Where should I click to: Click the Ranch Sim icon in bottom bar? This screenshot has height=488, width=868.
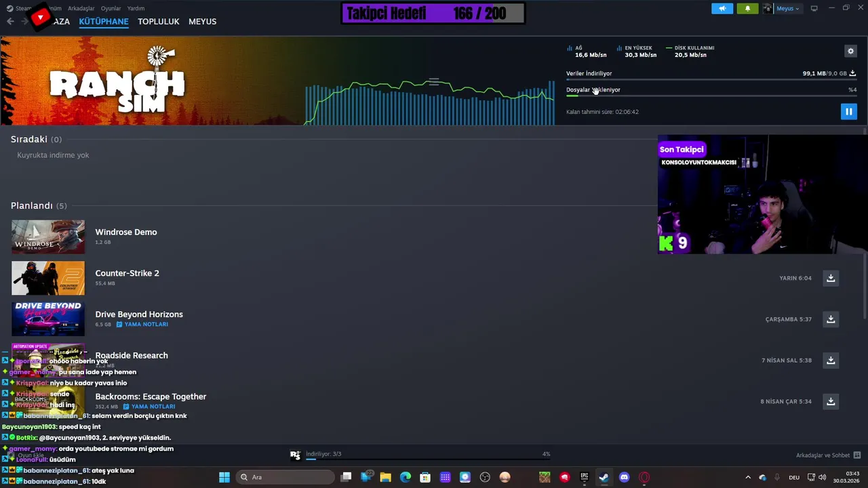pos(295,455)
